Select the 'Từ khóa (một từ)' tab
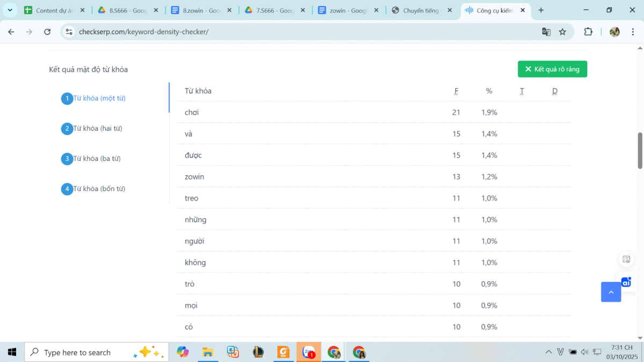 tap(99, 98)
